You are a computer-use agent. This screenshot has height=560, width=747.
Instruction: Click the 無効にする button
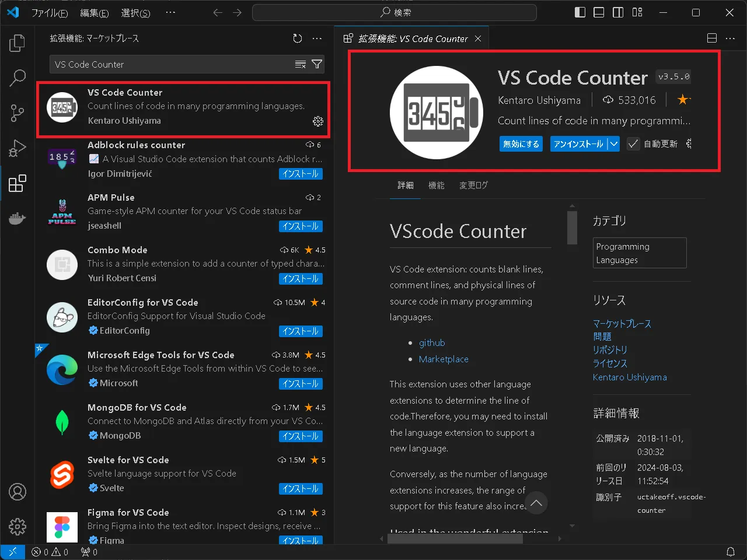521,143
